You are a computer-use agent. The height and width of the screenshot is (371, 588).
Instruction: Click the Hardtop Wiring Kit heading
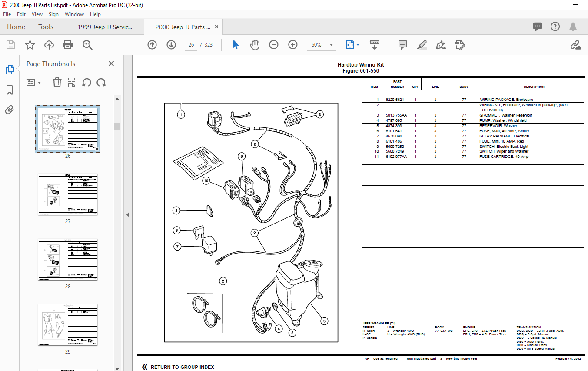[361, 65]
